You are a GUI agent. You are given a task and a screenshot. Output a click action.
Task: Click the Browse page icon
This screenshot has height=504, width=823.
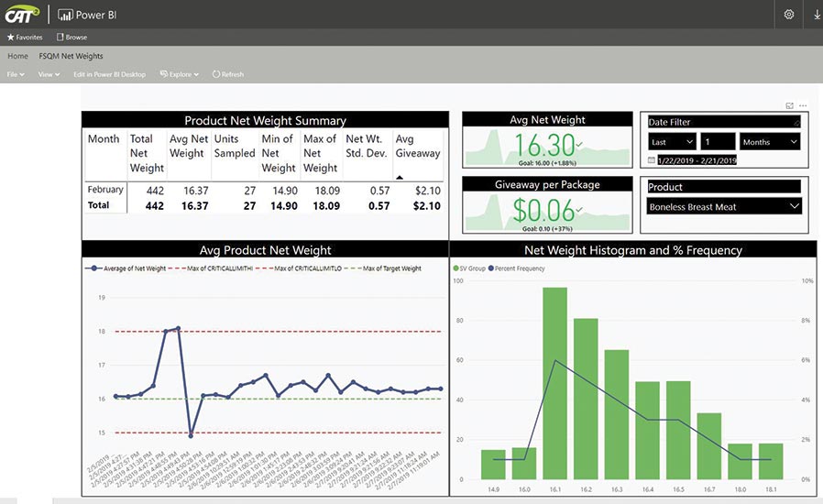click(x=60, y=38)
